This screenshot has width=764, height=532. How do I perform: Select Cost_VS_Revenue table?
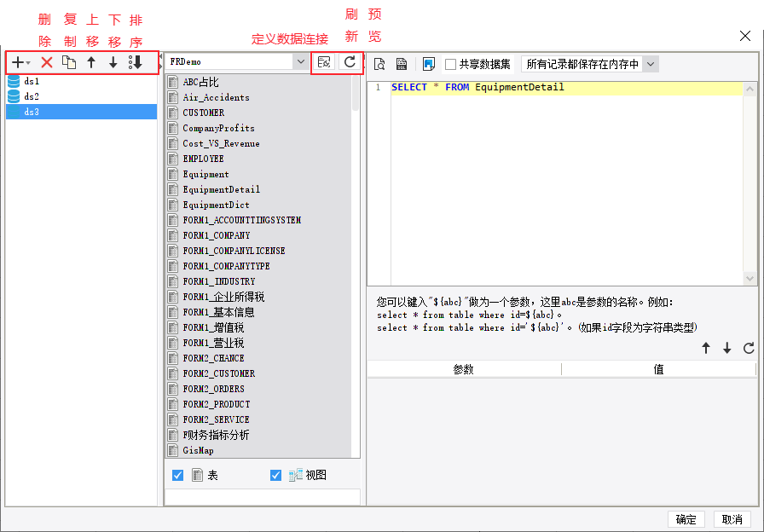coord(258,143)
